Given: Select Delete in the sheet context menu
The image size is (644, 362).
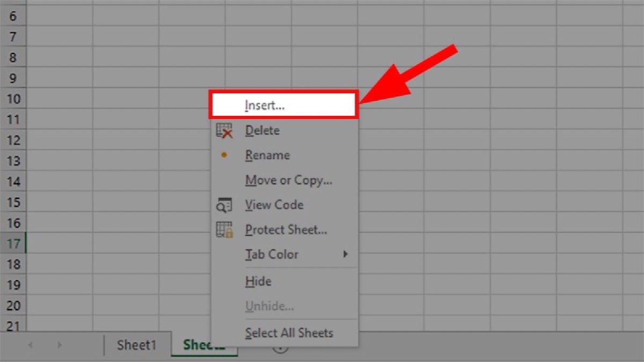Looking at the screenshot, I should pos(283,130).
